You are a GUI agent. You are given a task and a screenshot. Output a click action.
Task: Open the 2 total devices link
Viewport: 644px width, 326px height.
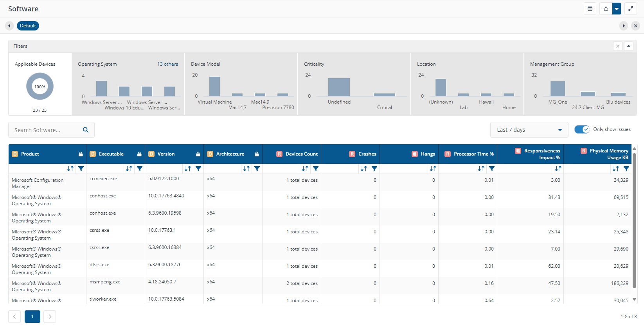coord(302,283)
